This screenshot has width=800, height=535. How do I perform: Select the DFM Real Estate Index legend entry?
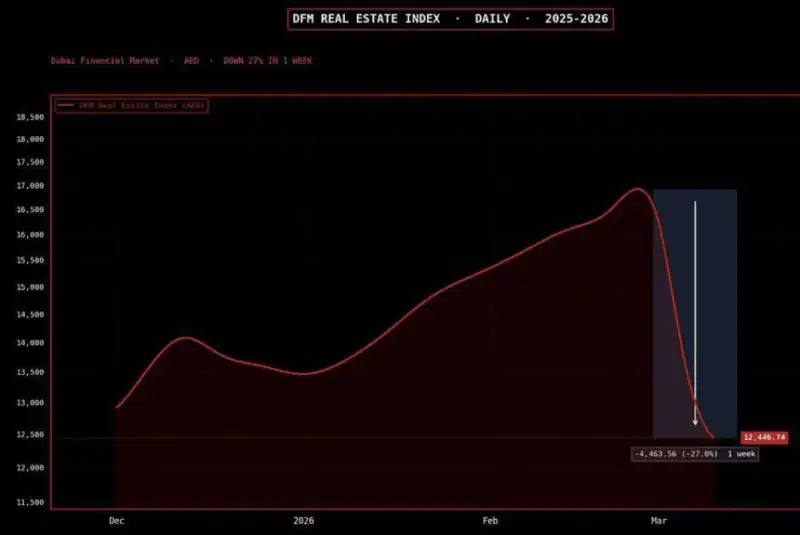[132, 105]
